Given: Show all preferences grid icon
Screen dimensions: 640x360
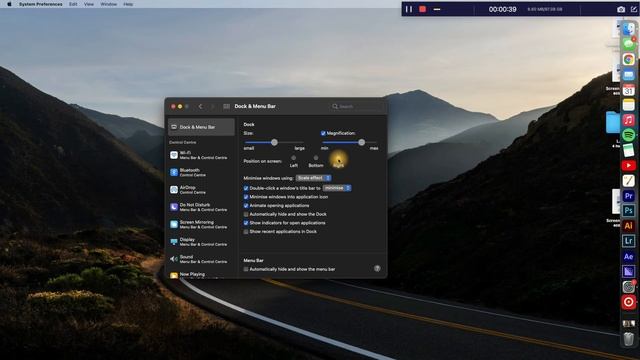Looking at the screenshot, I should click(x=227, y=106).
